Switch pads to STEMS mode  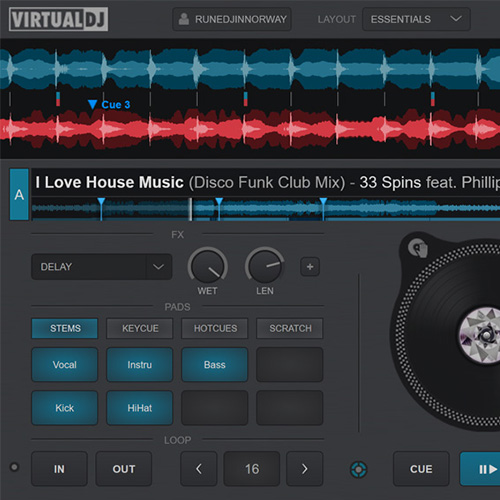(x=65, y=328)
